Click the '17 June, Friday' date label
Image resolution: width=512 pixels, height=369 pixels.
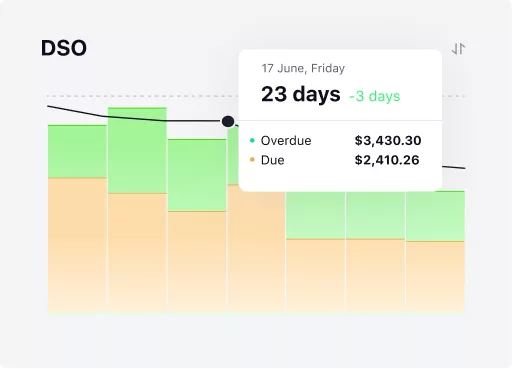point(303,68)
